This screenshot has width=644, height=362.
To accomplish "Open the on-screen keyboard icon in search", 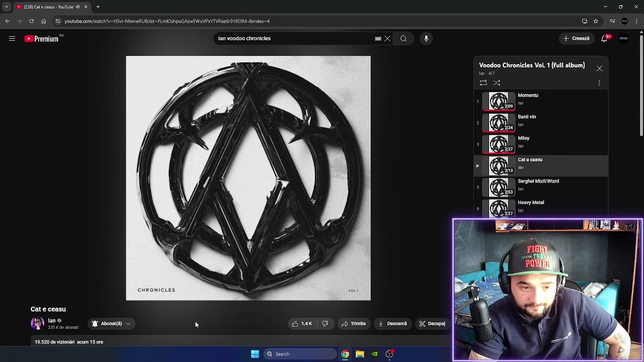I will coord(378,39).
